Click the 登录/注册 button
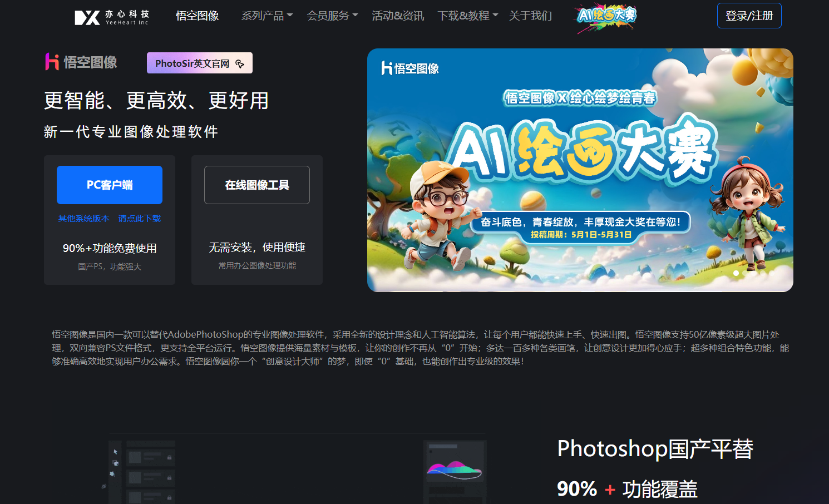This screenshot has width=829, height=504. pos(749,16)
